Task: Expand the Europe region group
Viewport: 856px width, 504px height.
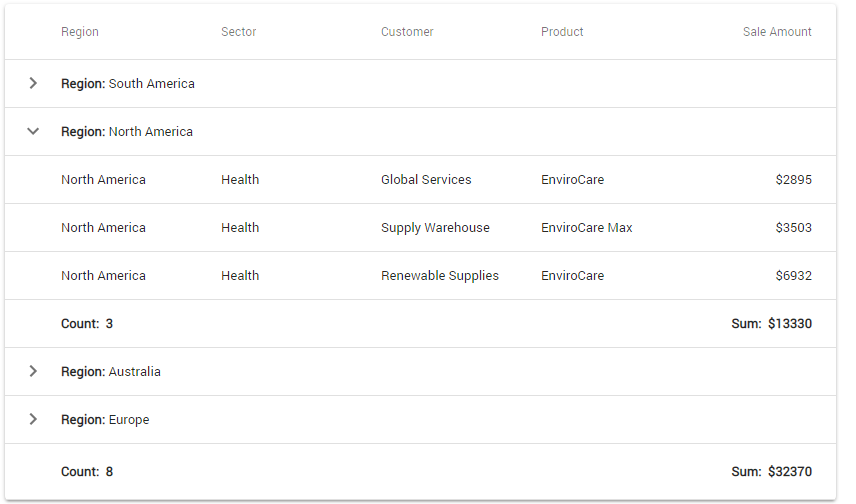Action: [33, 420]
